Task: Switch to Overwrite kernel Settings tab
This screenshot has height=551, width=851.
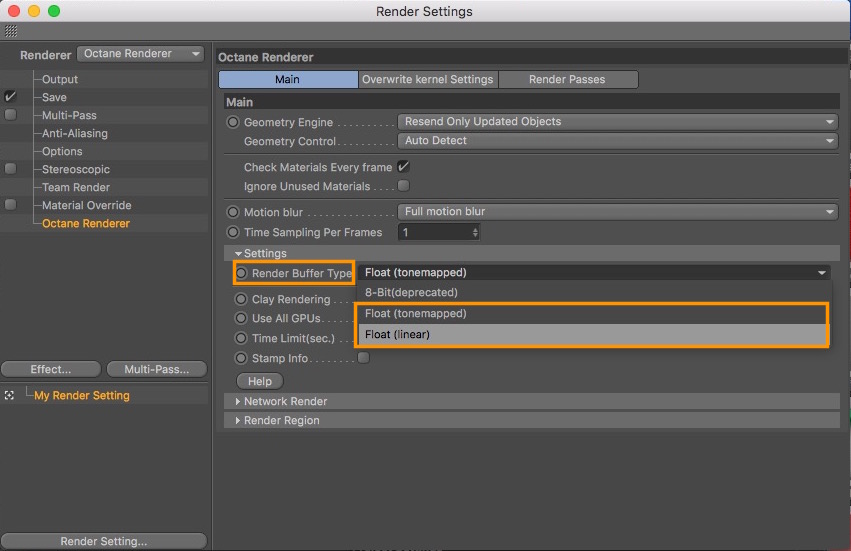Action: (x=428, y=79)
